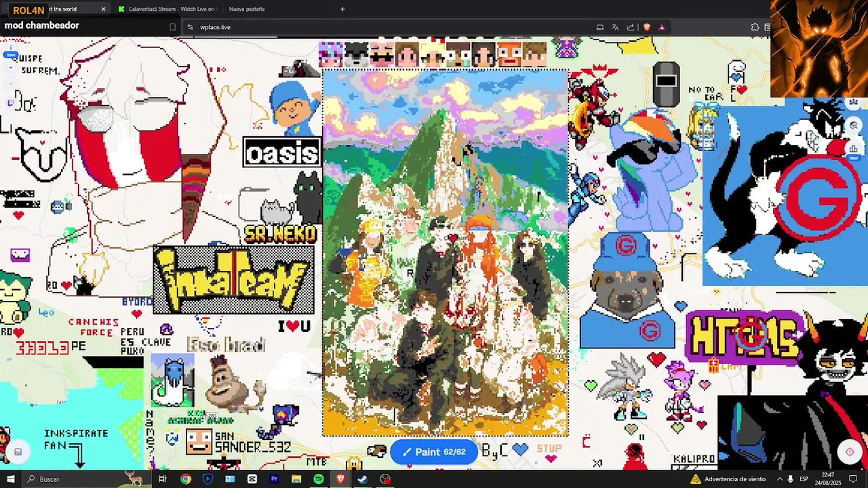
Task: Click the taskbar clock 22:47
Action: coord(828,479)
